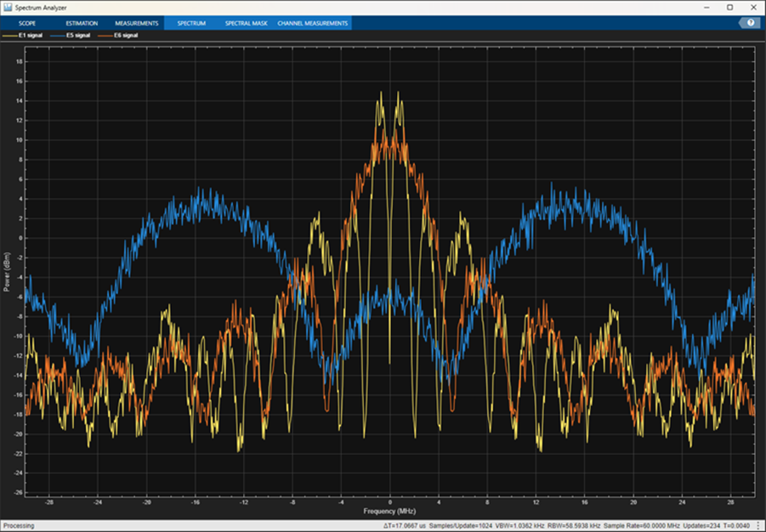
Task: Toggle the E6 signal legend entry
Action: coord(125,36)
